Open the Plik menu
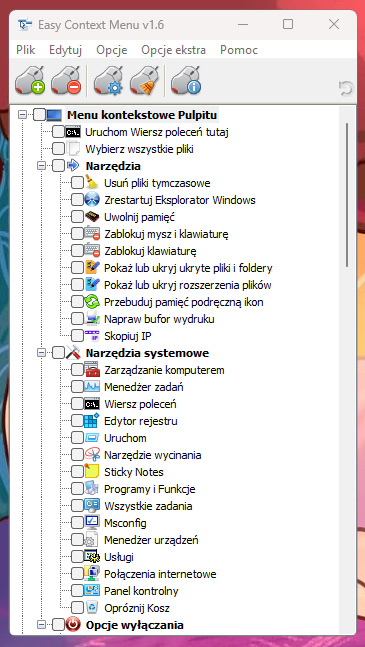The image size is (365, 647). 26,50
